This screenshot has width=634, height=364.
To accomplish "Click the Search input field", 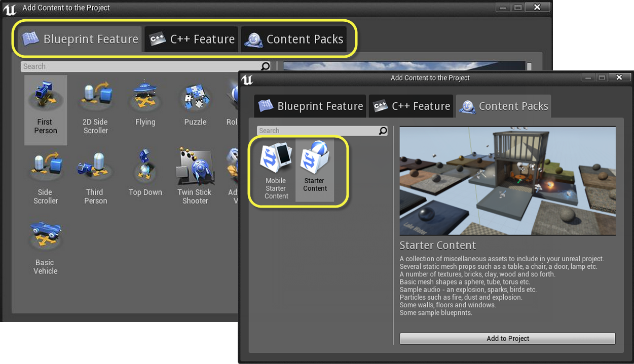I will (314, 131).
